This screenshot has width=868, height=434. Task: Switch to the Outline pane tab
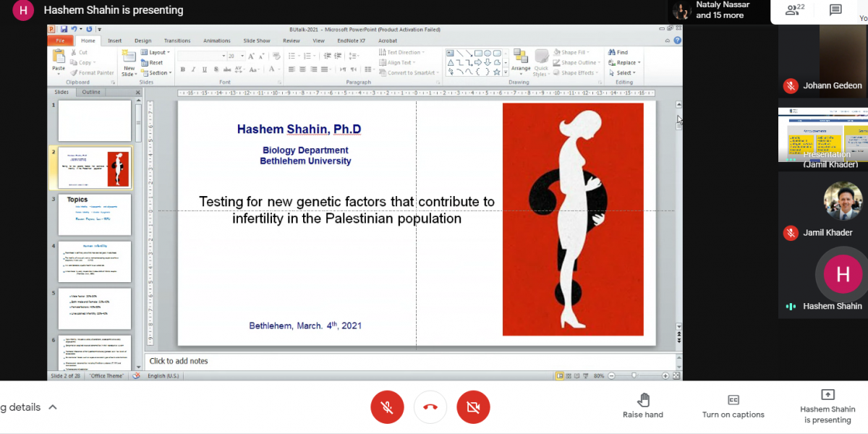click(91, 93)
